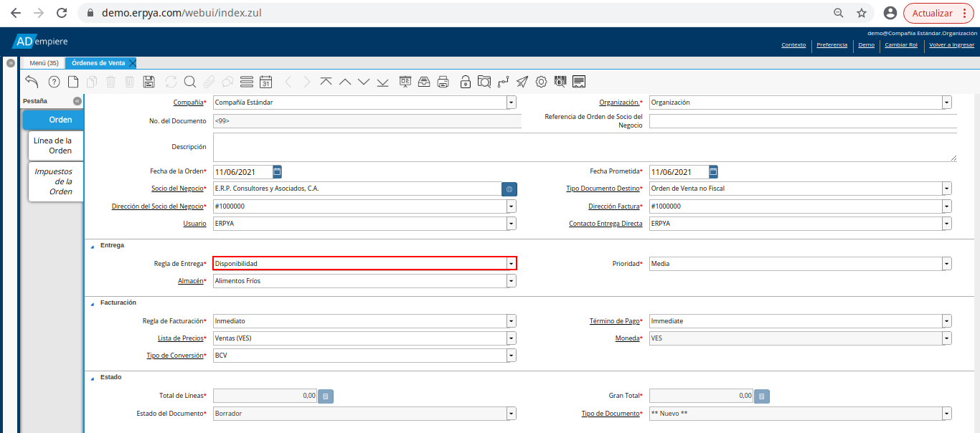The height and width of the screenshot is (433, 980).
Task: Collapse the Entrega section
Action: (92, 246)
